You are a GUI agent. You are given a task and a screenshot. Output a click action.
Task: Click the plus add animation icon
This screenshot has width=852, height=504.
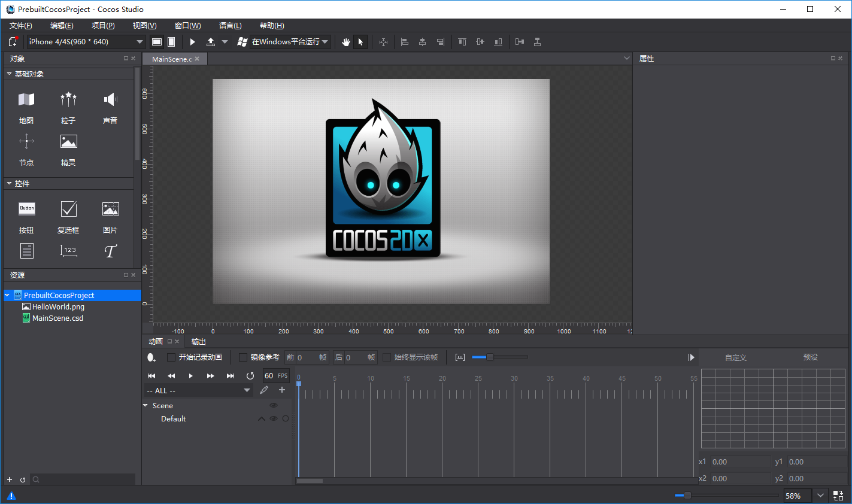tap(282, 390)
